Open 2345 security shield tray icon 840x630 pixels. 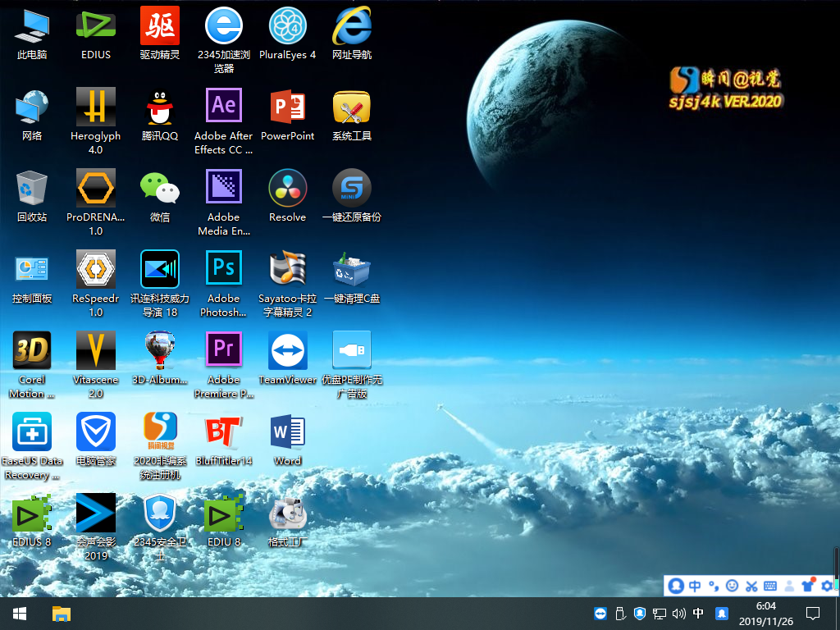click(640, 614)
